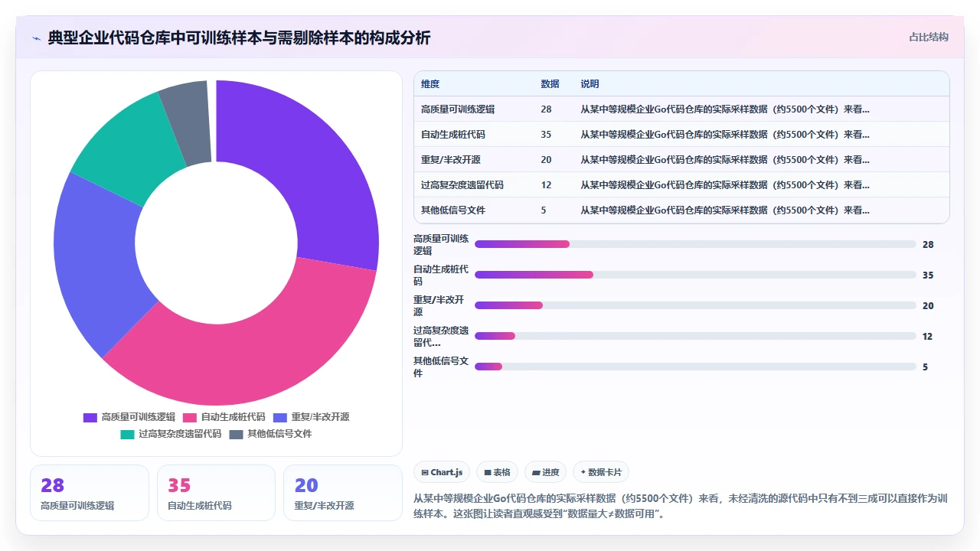Click table value 12 in table
Viewport: 980px width, 551px height.
pos(546,185)
